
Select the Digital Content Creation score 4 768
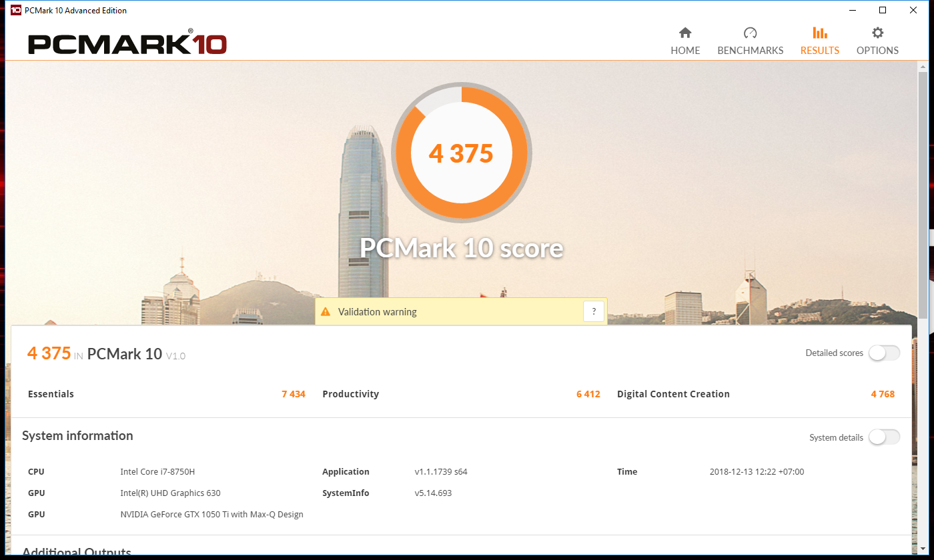point(883,394)
